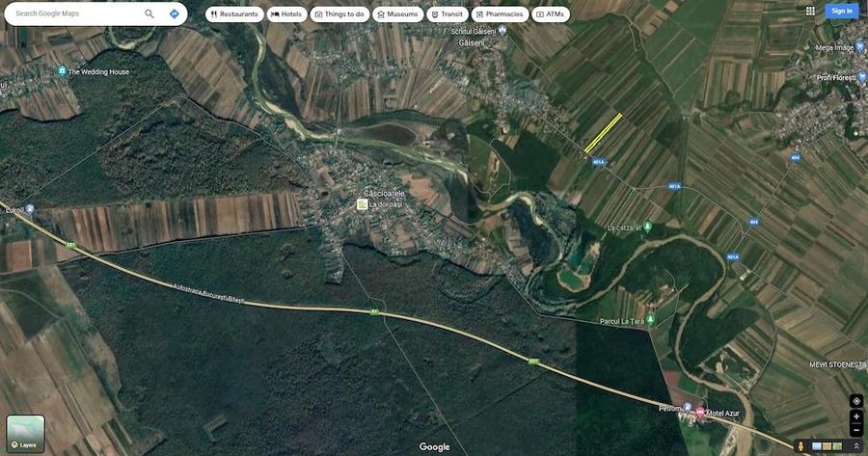Filter by Things to do

click(339, 14)
